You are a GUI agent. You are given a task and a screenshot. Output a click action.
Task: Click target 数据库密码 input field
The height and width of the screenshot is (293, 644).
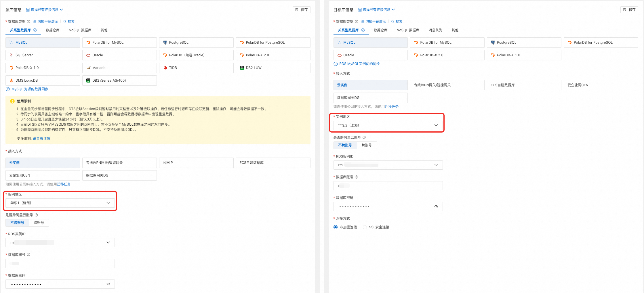pyautogui.click(x=388, y=206)
